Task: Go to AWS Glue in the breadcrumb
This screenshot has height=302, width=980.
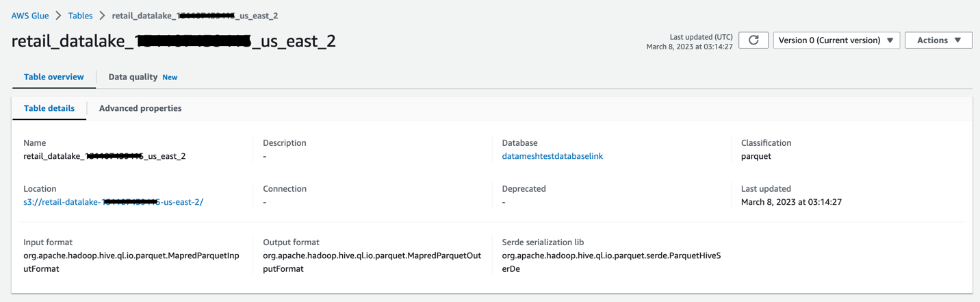Action: pos(30,16)
